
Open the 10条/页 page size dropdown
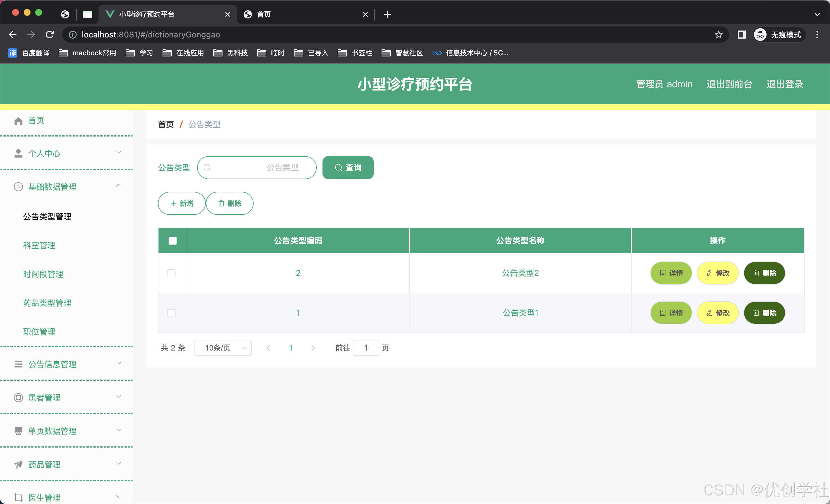click(x=223, y=348)
